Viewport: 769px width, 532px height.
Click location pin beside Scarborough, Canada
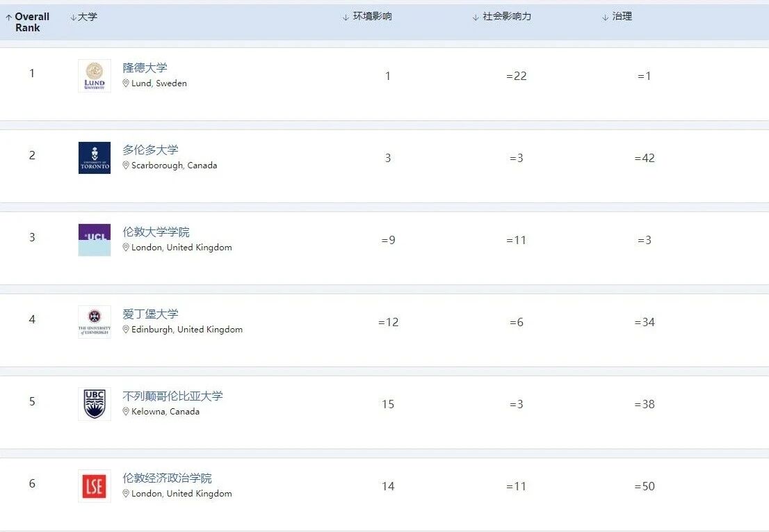pos(126,166)
